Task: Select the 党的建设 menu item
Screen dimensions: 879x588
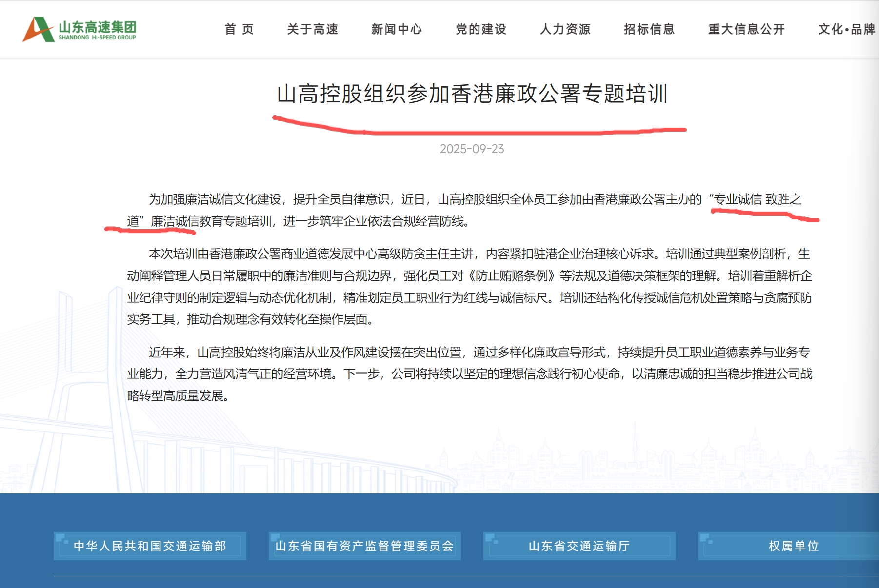Action: pyautogui.click(x=481, y=29)
